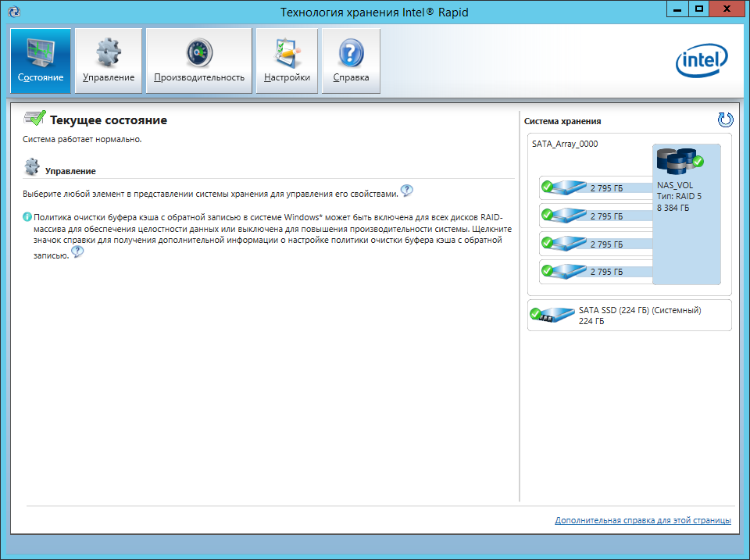Select the third 2 795 ГБ array disk

coord(596,244)
